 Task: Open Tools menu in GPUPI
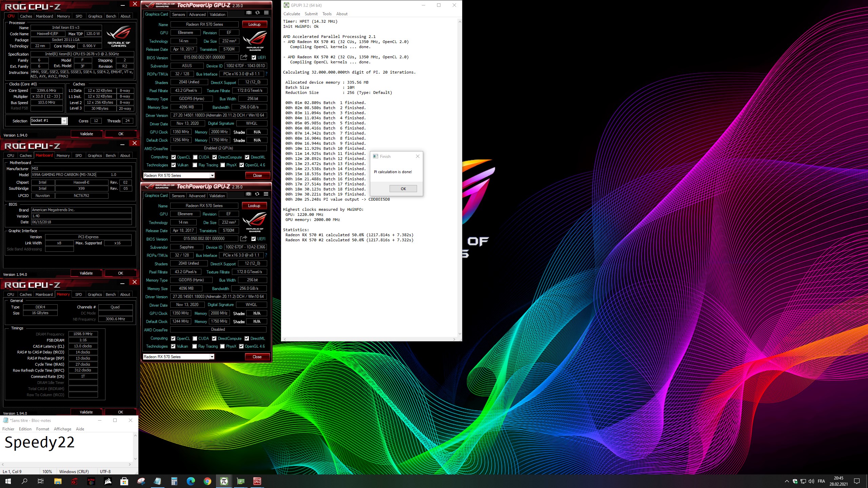pyautogui.click(x=327, y=14)
